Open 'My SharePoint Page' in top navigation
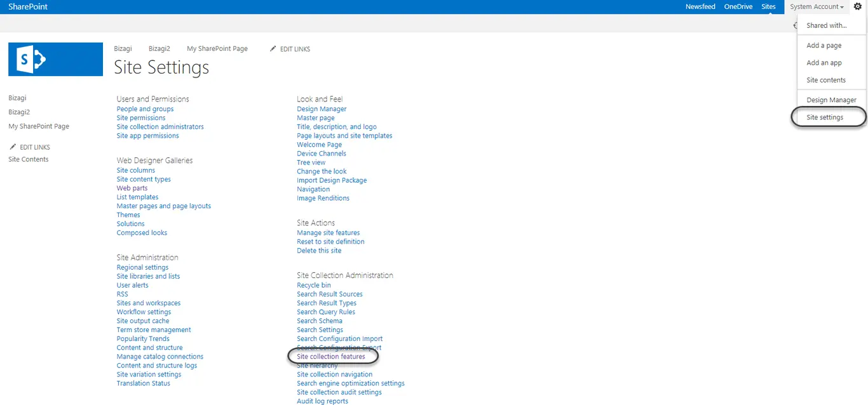Screen dimensions: 868x405 pos(217,49)
